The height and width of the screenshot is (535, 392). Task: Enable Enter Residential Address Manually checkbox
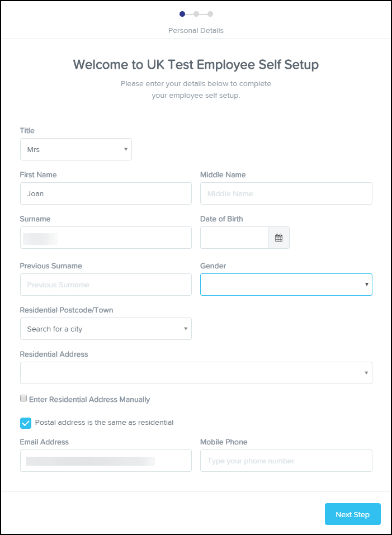point(23,399)
